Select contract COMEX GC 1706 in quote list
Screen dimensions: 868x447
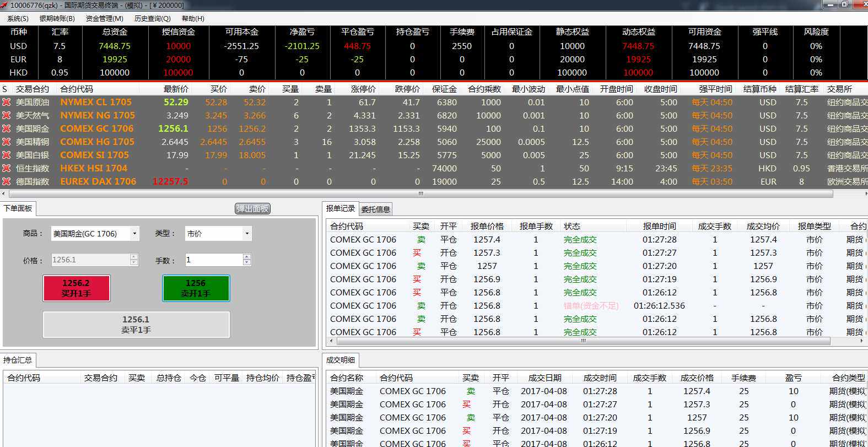click(97, 128)
